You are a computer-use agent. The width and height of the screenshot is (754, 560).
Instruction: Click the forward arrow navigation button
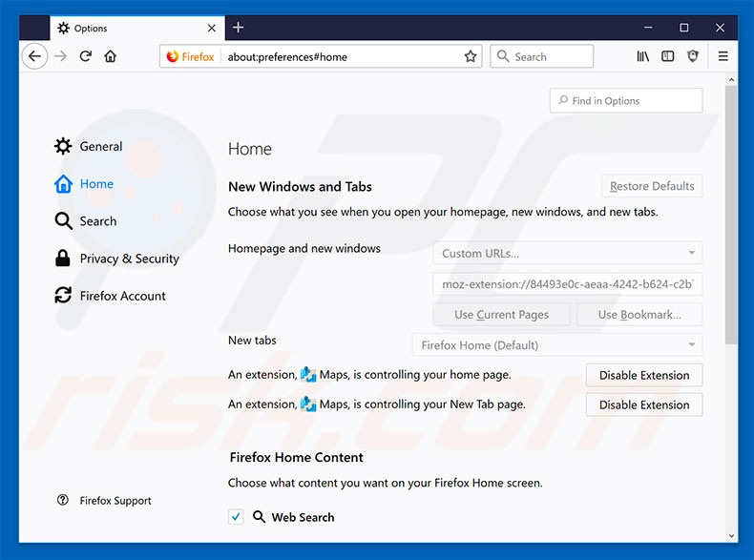tap(60, 56)
